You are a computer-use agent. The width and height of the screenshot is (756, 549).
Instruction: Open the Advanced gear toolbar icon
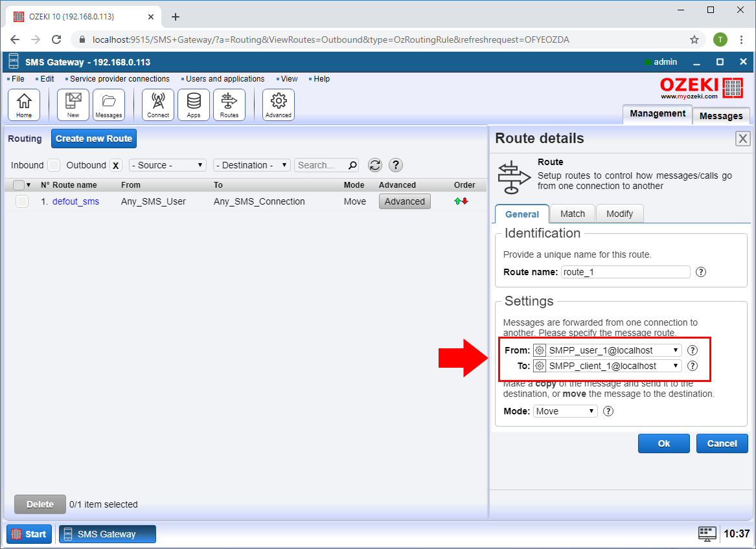coord(279,105)
